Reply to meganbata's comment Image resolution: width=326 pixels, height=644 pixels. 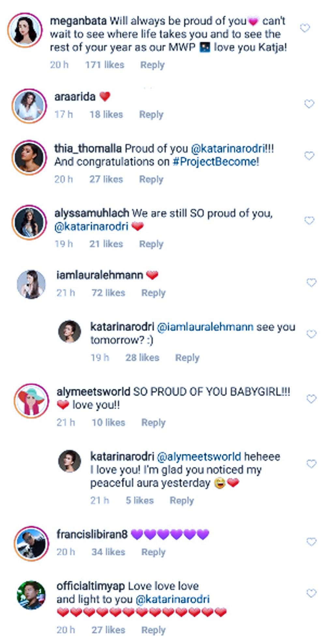pos(152,65)
